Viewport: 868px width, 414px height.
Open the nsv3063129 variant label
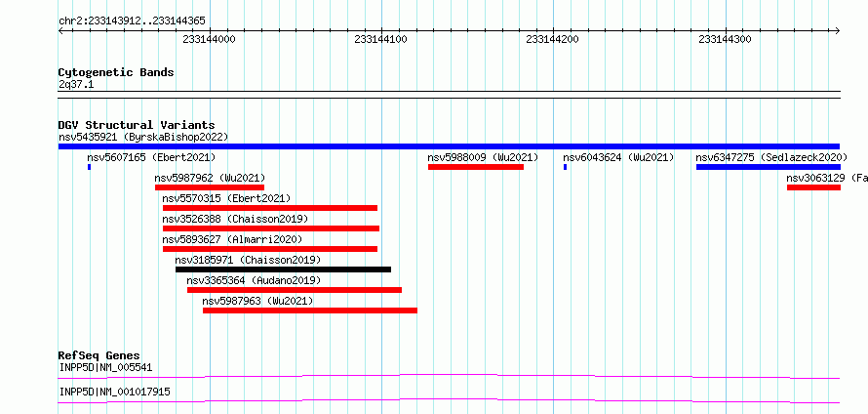click(827, 178)
